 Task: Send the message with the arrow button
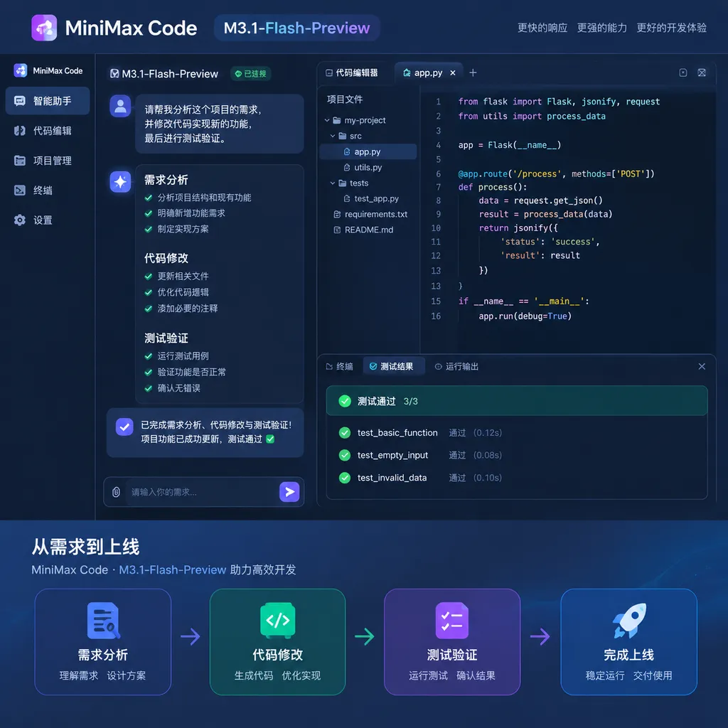pyautogui.click(x=289, y=492)
